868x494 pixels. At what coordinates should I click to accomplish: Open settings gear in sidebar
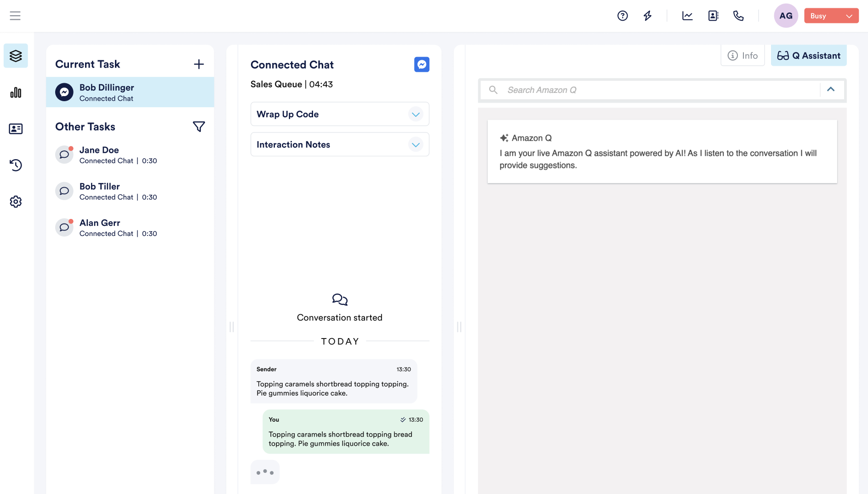click(x=16, y=201)
